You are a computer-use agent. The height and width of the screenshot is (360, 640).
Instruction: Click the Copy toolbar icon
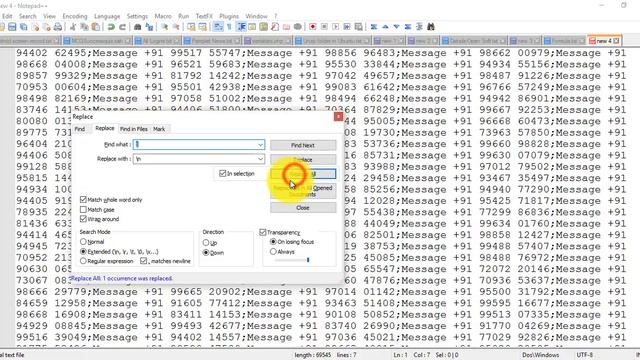pyautogui.click(x=84, y=27)
